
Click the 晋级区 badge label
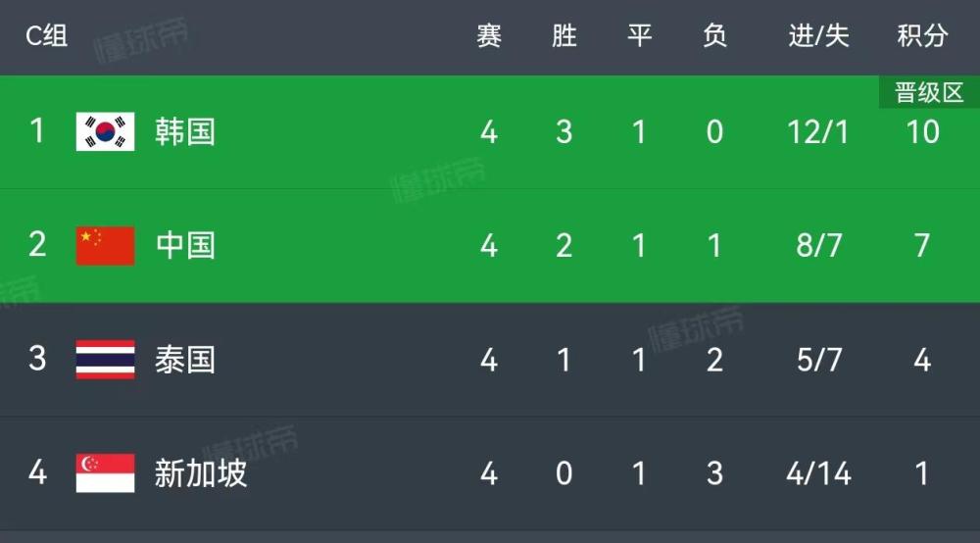929,92
